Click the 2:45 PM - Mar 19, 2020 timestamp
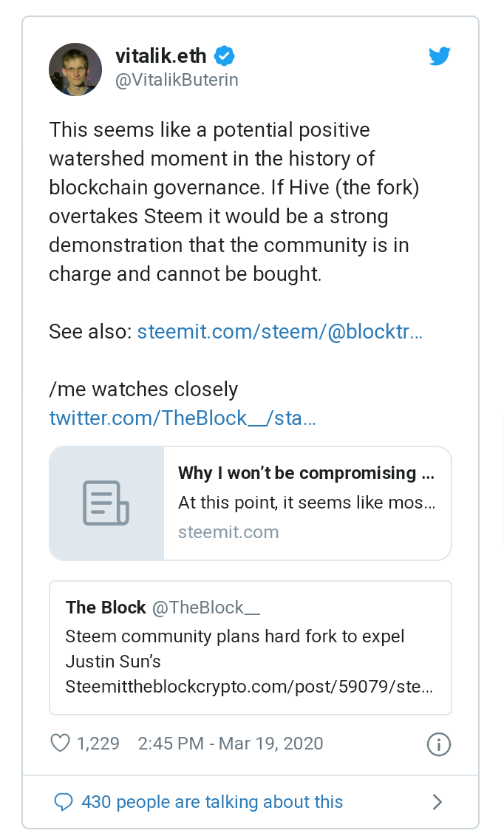The image size is (504, 836). [x=231, y=743]
